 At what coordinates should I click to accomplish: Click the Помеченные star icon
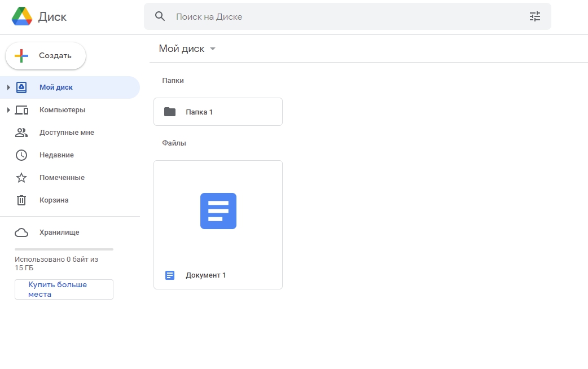pyautogui.click(x=21, y=177)
